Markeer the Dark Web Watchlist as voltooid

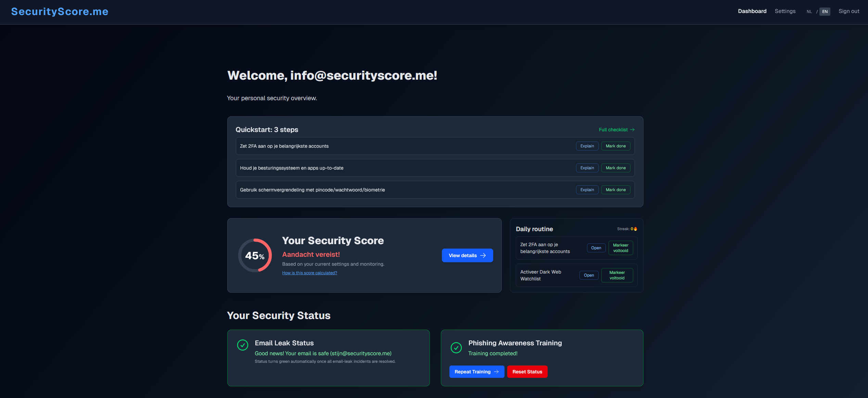pos(617,275)
